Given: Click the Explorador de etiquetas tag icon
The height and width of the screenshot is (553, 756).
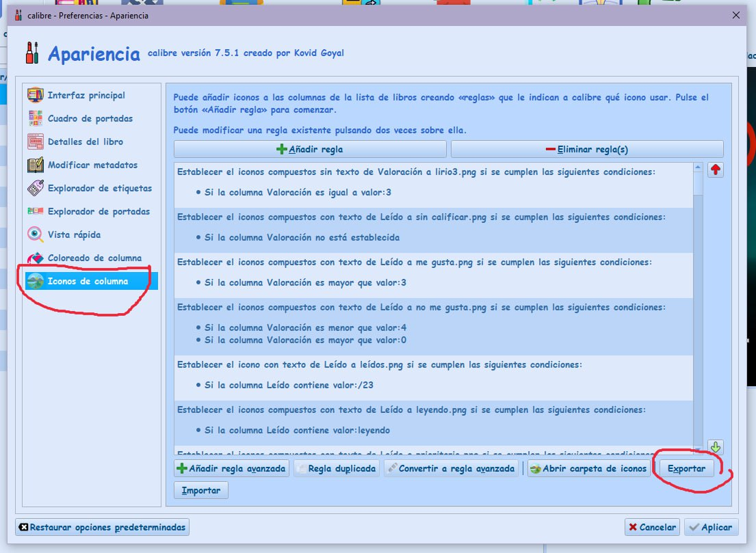Looking at the screenshot, I should click(35, 188).
